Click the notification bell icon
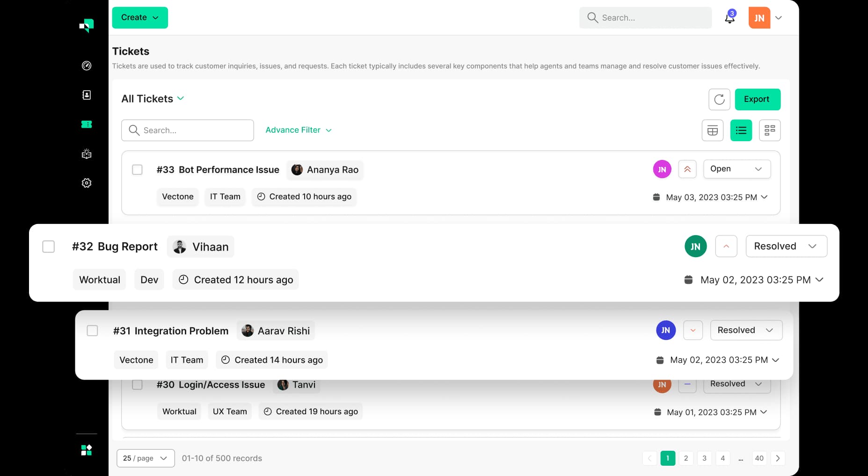This screenshot has width=868, height=476. tap(729, 18)
